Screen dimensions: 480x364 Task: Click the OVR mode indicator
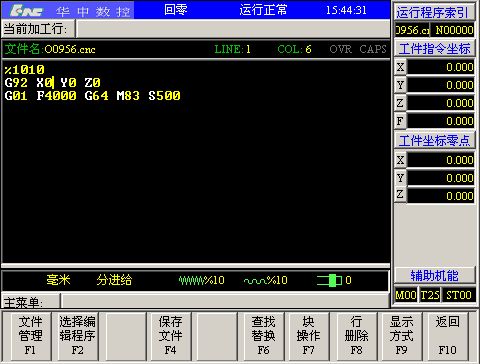click(x=340, y=49)
